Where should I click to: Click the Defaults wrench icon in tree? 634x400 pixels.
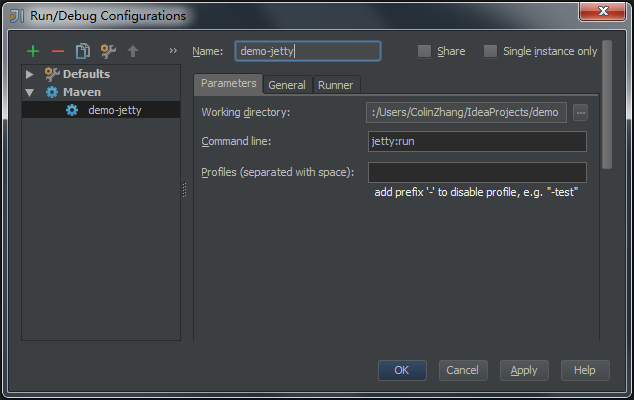point(52,74)
